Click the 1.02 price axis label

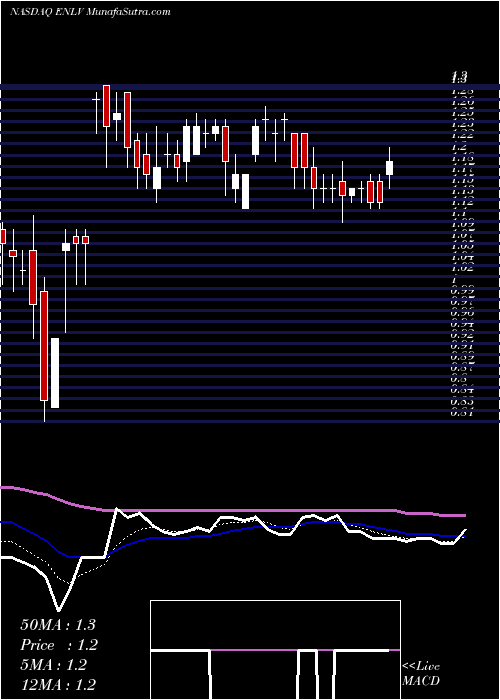click(x=463, y=268)
